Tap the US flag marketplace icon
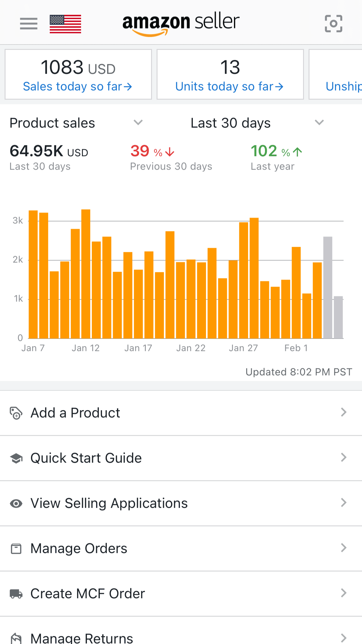 (65, 24)
